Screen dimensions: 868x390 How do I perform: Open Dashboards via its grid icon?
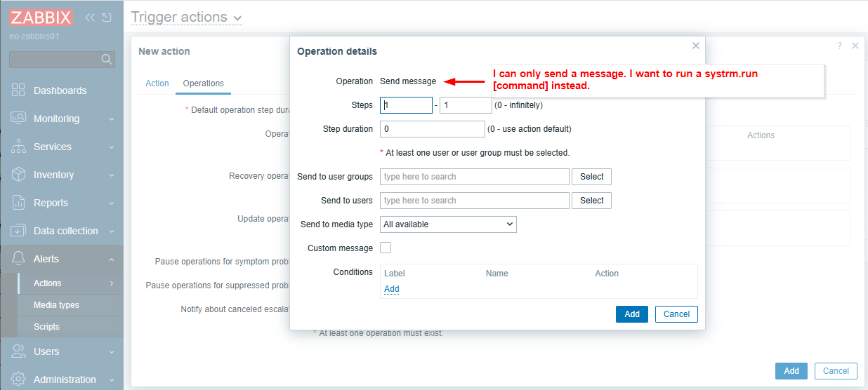(19, 90)
